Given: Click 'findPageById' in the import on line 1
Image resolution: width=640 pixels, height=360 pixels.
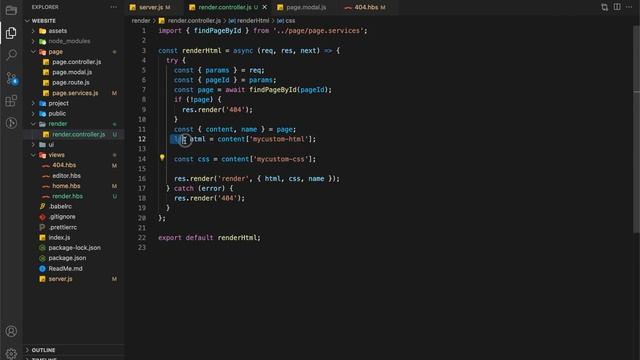Looking at the screenshot, I should coord(217,31).
